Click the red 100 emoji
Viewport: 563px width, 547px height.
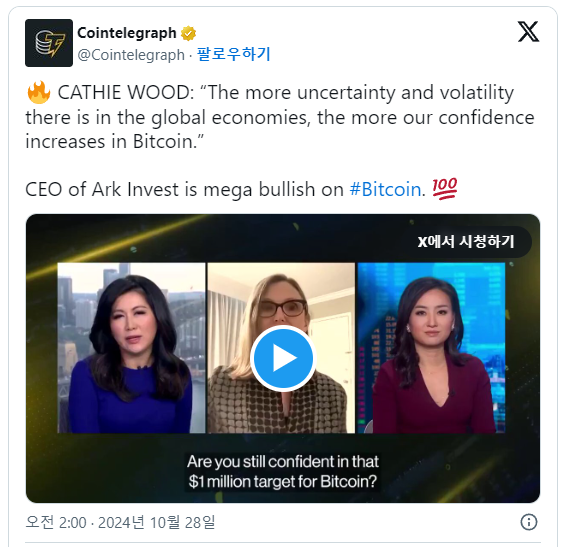(445, 189)
